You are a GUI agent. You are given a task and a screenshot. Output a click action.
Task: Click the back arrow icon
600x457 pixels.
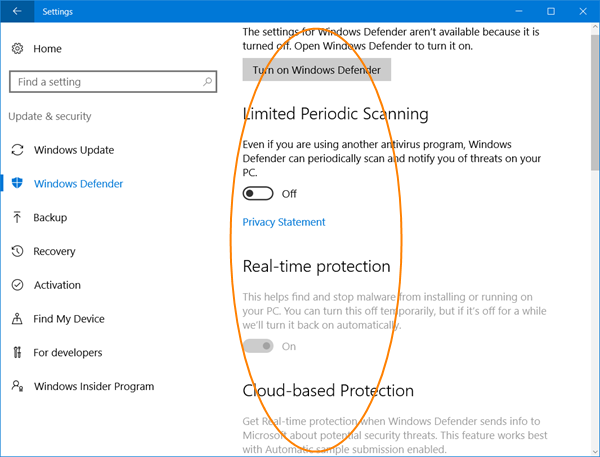click(18, 12)
